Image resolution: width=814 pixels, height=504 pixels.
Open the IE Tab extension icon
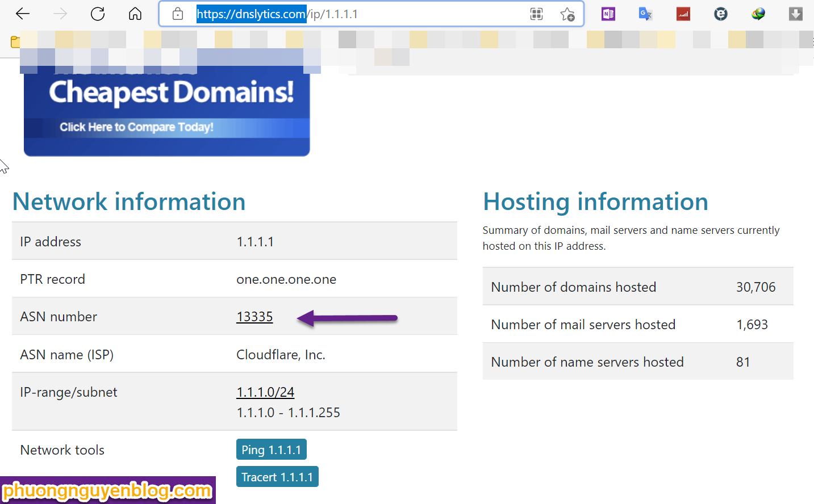720,14
